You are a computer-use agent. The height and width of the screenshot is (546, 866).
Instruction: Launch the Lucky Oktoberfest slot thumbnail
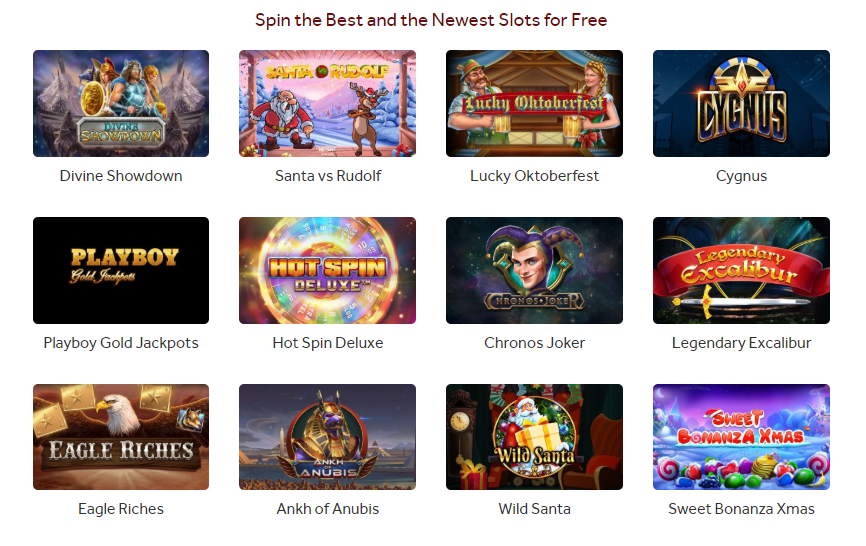click(534, 103)
